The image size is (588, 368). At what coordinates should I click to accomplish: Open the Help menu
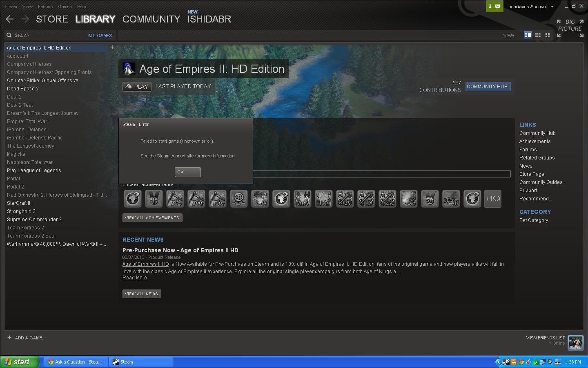coord(82,7)
